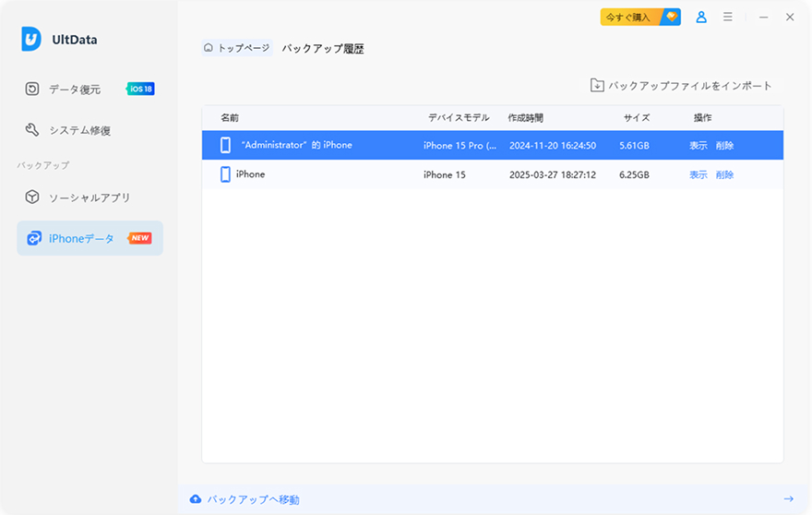
Task: Click the iPhone 15 model cell
Action: click(445, 174)
